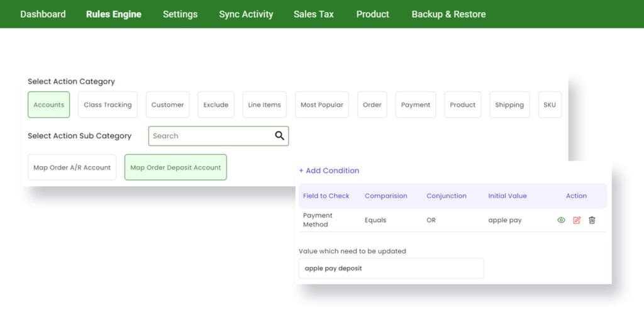Image resolution: width=644 pixels, height=322 pixels.
Task: Open the Sales Tax tab
Action: tap(313, 14)
